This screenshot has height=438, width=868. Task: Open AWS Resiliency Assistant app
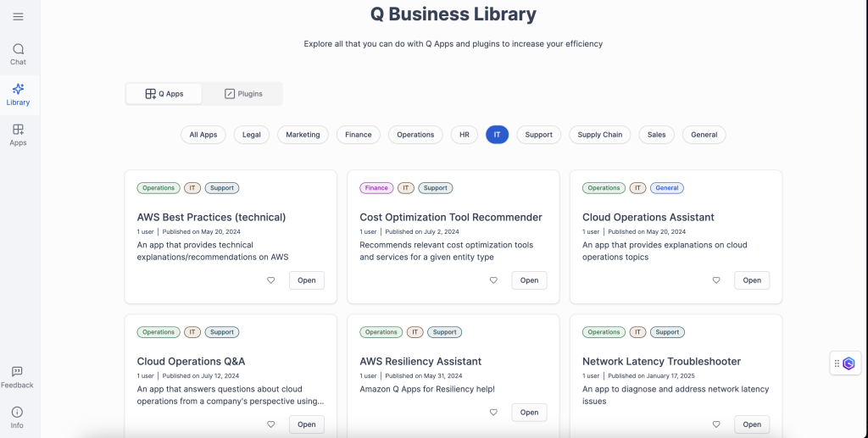click(529, 413)
